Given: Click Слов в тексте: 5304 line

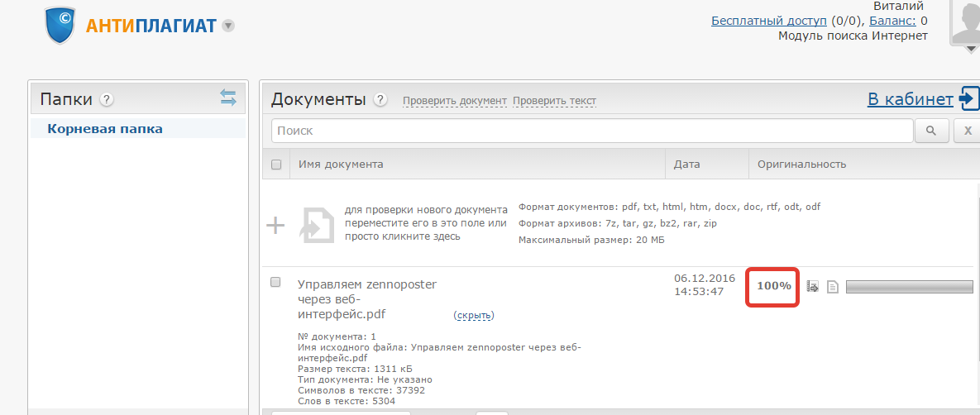Looking at the screenshot, I should tap(347, 401).
